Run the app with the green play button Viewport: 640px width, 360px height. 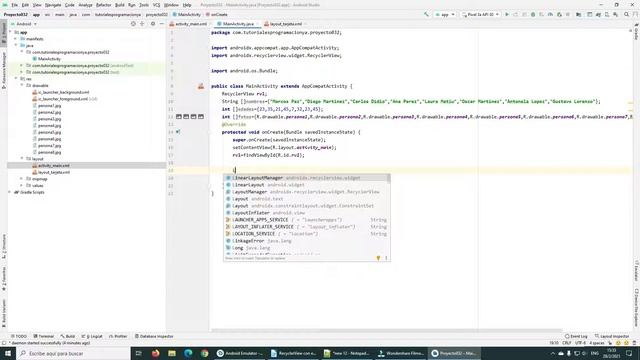pyautogui.click(x=507, y=14)
